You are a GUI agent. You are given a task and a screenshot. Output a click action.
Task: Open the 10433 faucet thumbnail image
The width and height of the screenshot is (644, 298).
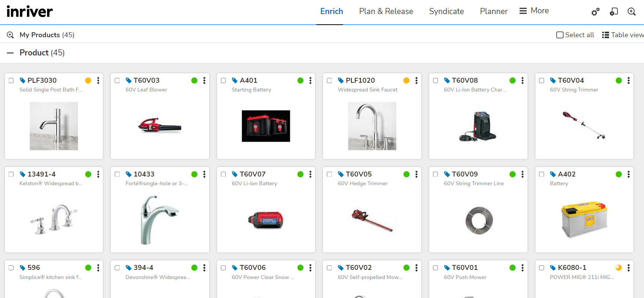(160, 220)
